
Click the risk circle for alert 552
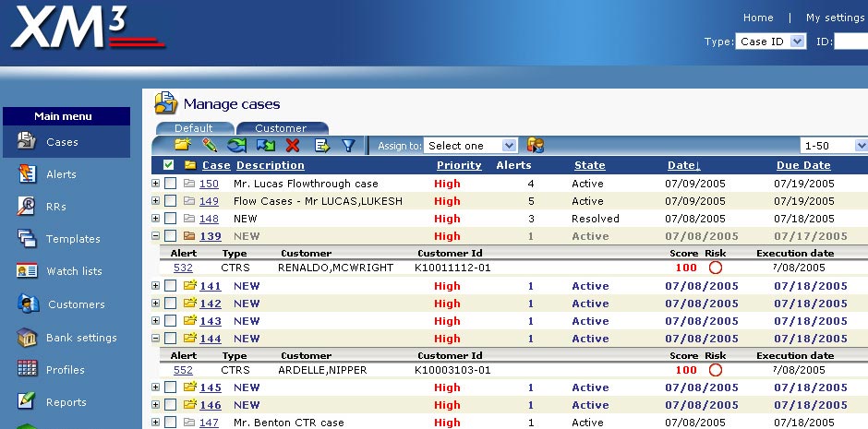(x=716, y=370)
